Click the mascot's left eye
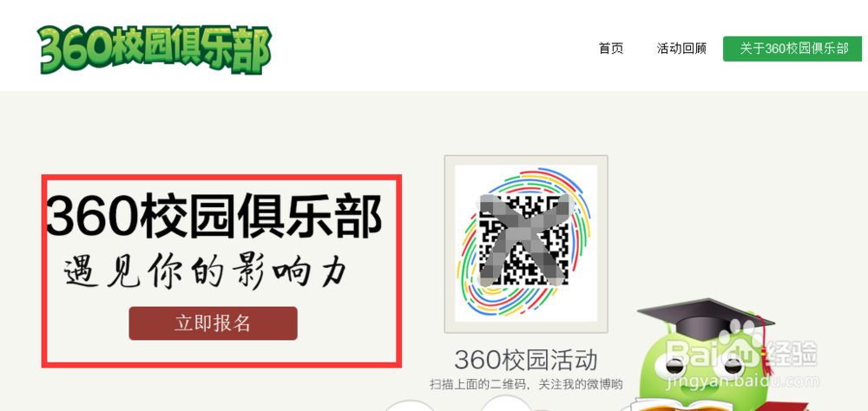This screenshot has width=868, height=411. (x=674, y=366)
